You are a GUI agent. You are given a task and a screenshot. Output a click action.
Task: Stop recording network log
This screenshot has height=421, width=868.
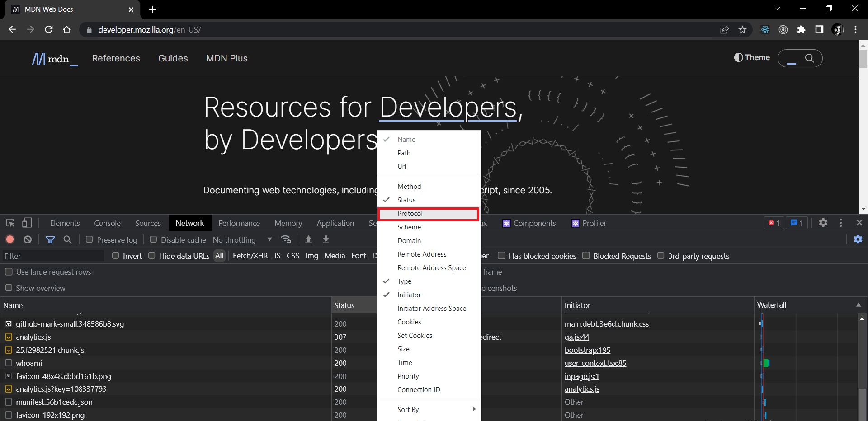click(10, 239)
